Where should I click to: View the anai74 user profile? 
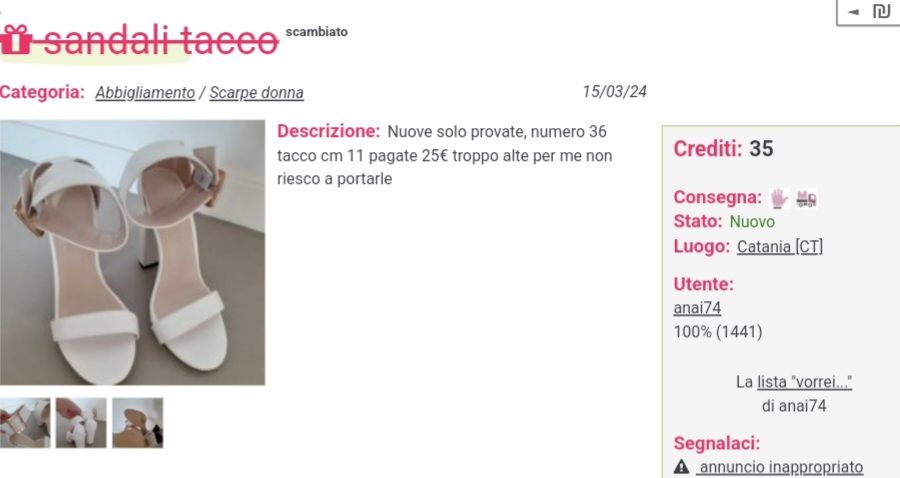(697, 308)
